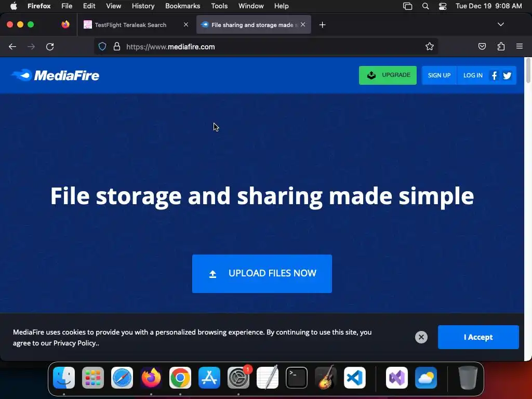Open the Bookmarks menu
Image resolution: width=532 pixels, height=399 pixels.
coord(182,6)
